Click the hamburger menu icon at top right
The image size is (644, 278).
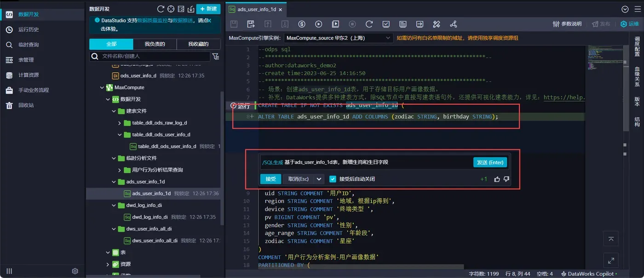coord(637,9)
